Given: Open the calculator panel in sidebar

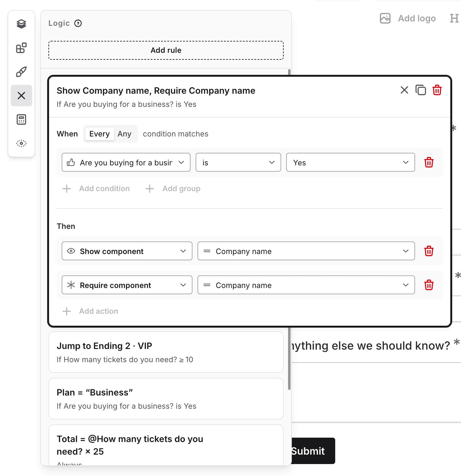Looking at the screenshot, I should (x=21, y=119).
